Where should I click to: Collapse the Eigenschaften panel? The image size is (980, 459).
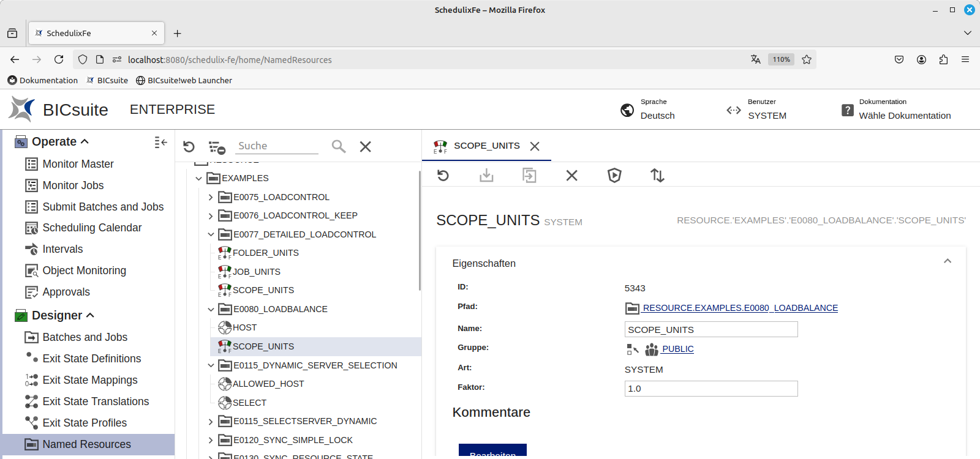[948, 261]
